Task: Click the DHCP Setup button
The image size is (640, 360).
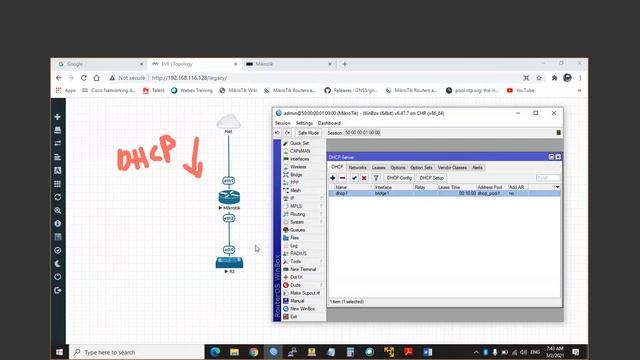Action: click(x=431, y=178)
